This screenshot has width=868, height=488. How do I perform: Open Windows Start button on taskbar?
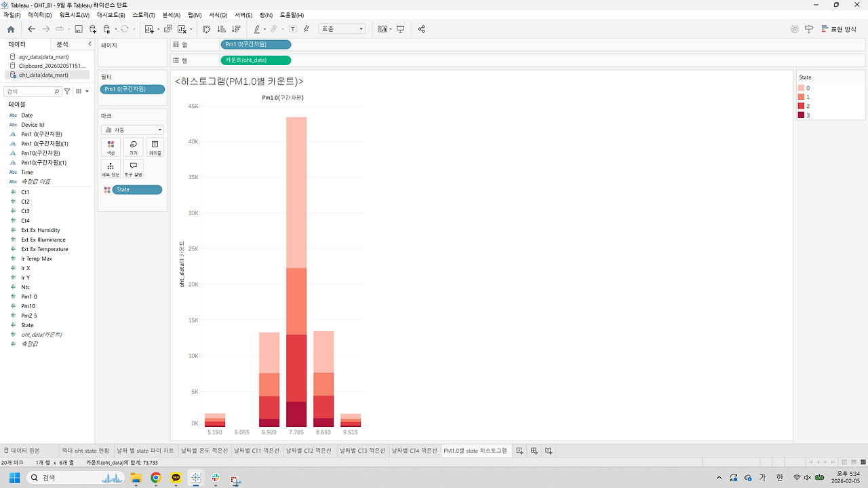[14, 478]
